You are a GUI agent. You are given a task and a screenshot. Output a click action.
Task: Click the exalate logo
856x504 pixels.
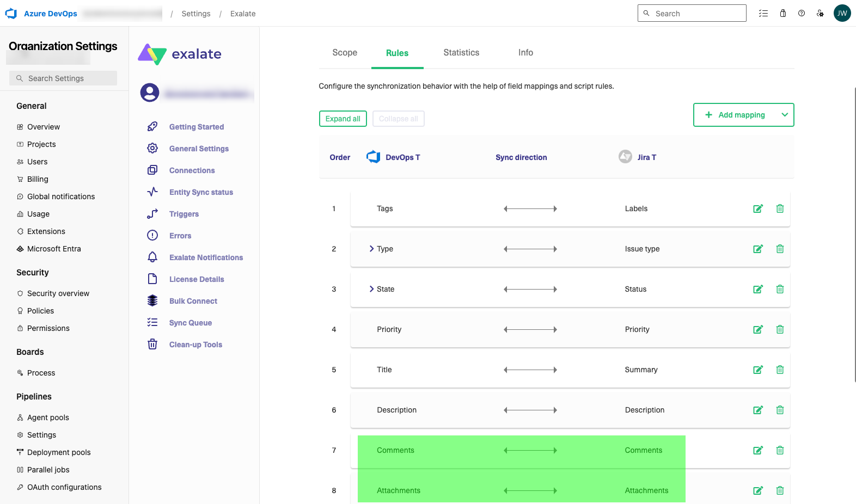click(180, 54)
